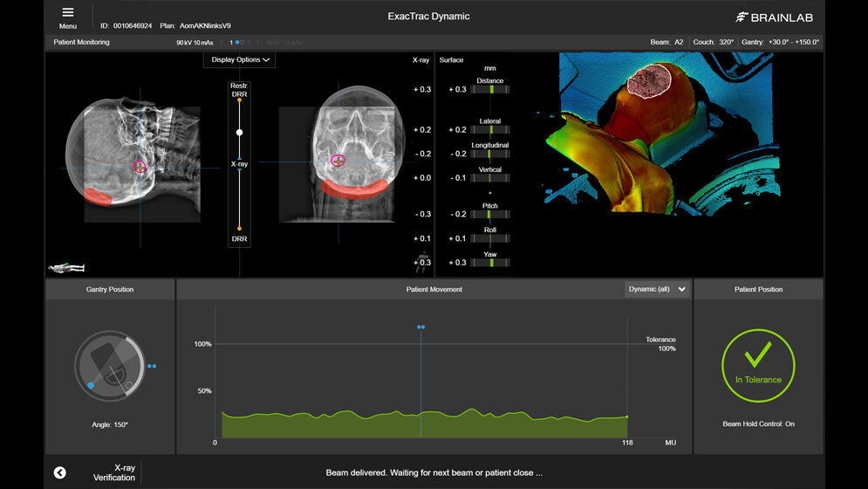Click the patient ID 0010646924

[x=133, y=26]
